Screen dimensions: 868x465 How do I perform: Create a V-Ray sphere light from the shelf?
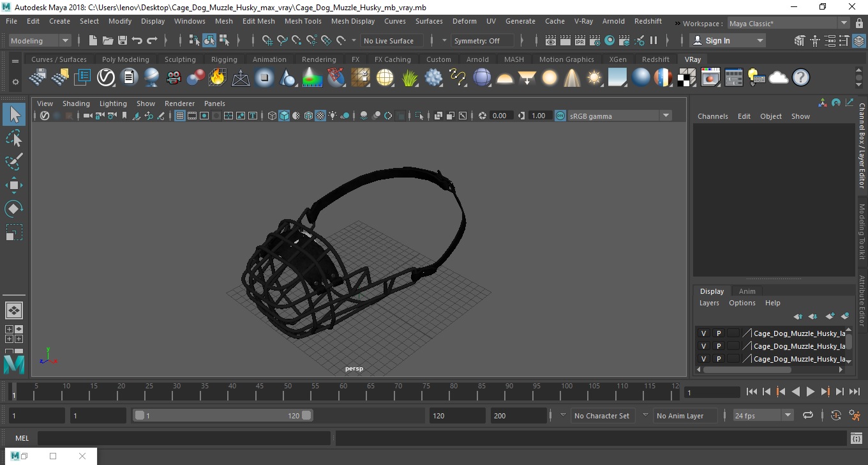coord(550,78)
